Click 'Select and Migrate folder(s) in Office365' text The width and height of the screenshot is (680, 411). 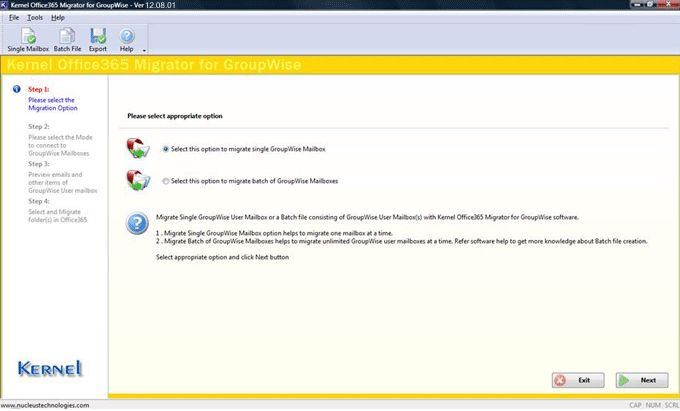[x=57, y=216]
